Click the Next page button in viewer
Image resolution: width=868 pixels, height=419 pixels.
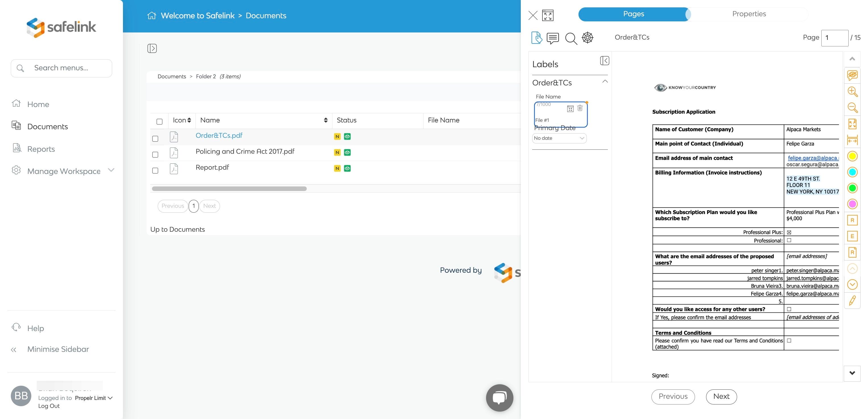721,397
